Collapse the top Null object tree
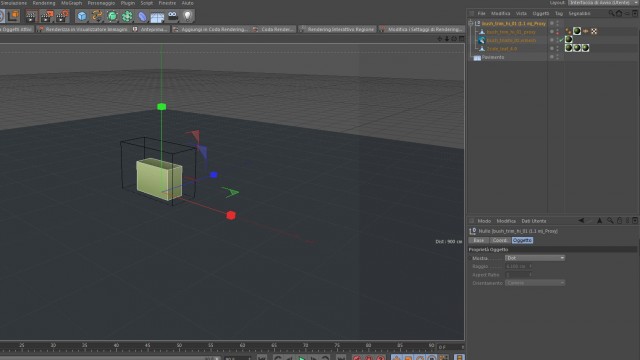Viewport: 640px width, 360px height. (x=471, y=23)
